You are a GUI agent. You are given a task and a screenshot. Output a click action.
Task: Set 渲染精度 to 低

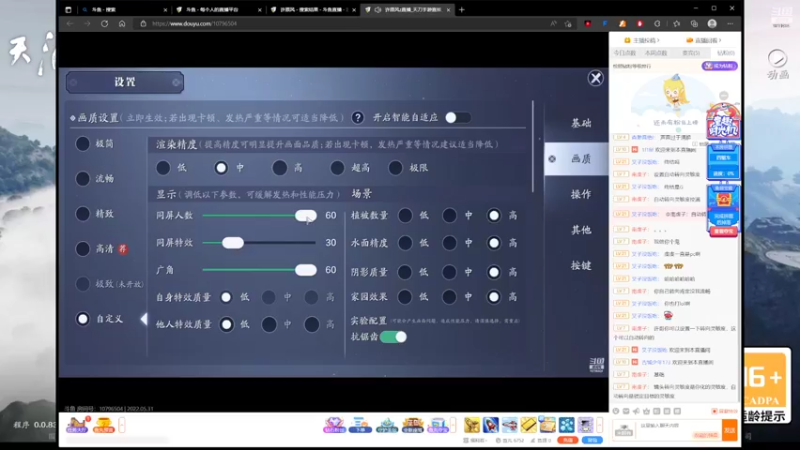[x=163, y=167]
